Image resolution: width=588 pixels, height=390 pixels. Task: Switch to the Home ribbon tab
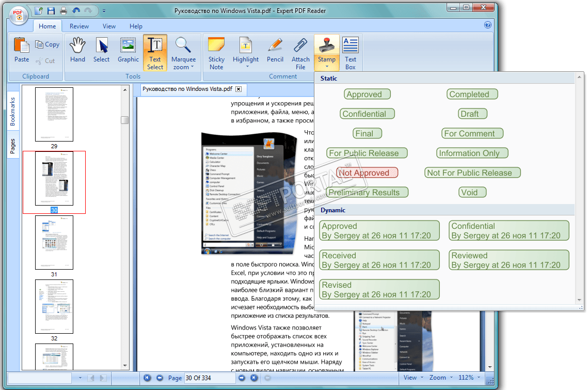pos(47,26)
